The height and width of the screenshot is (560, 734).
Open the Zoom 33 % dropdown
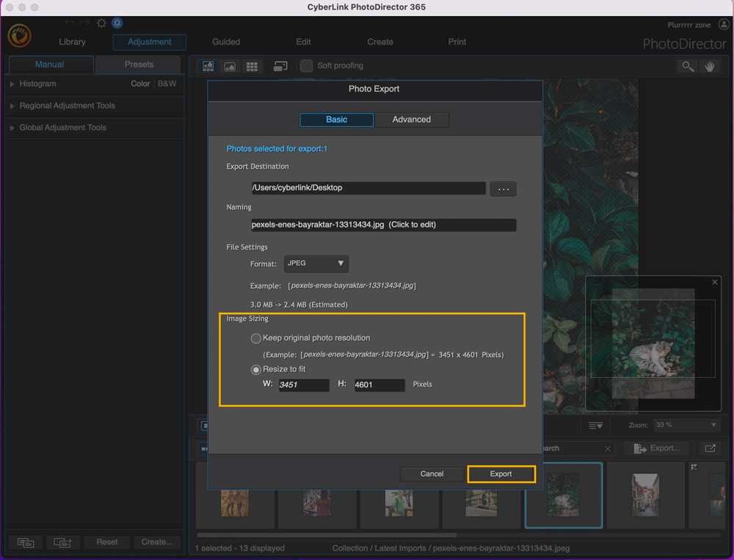[x=686, y=425]
